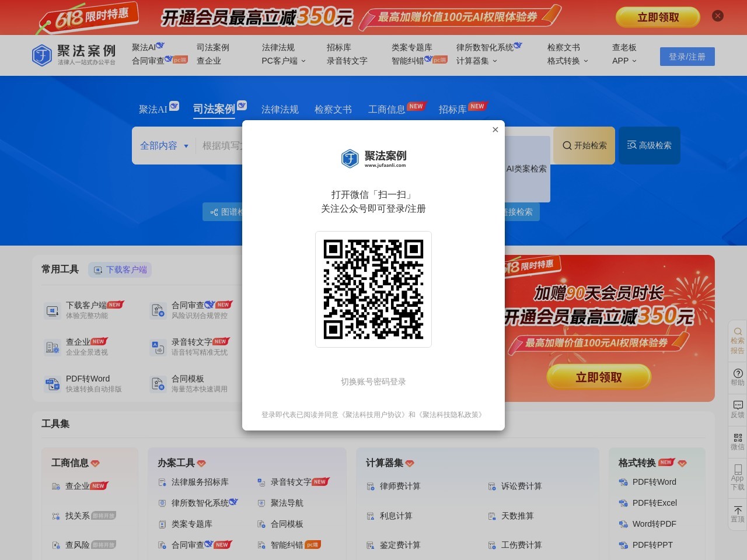Open the 反馈 chat icon in sidebar
Viewport: 747px width, 560px height.
click(x=738, y=405)
